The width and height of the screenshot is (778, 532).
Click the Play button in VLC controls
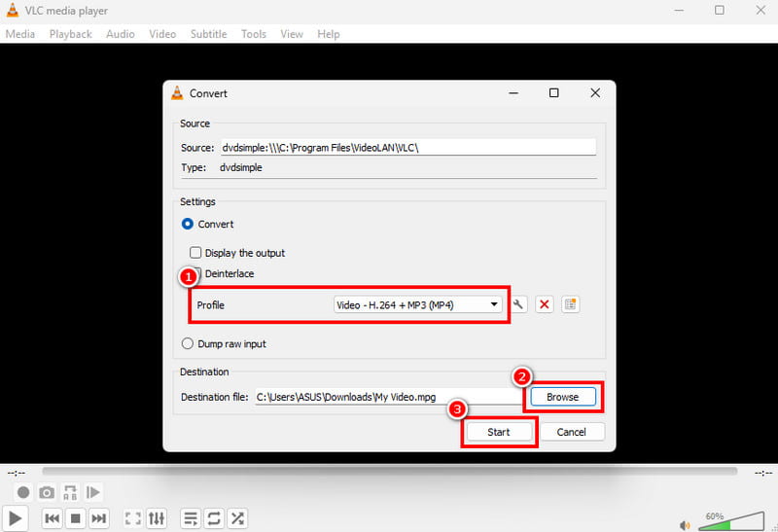click(x=16, y=518)
